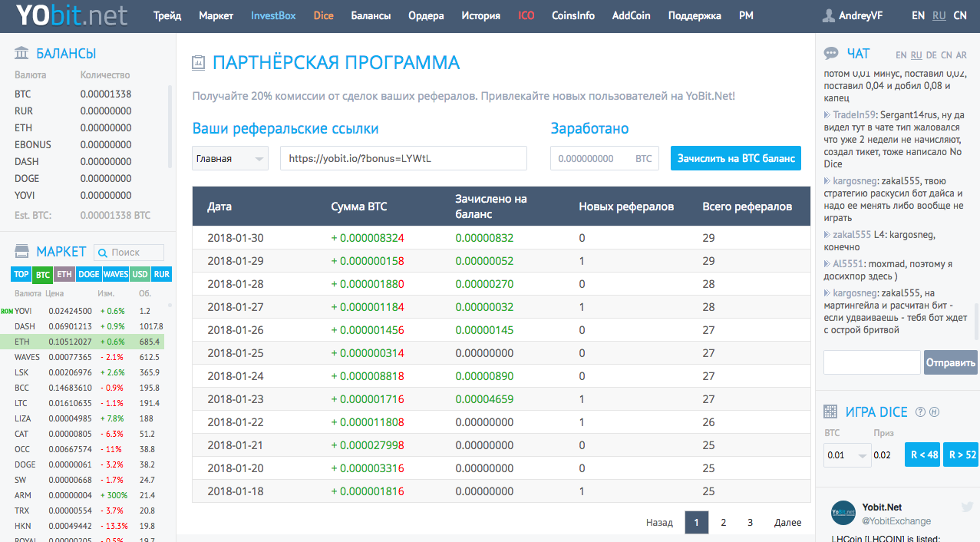This screenshot has height=542, width=980.
Task: Go to page 3 of referral history
Action: [750, 523]
